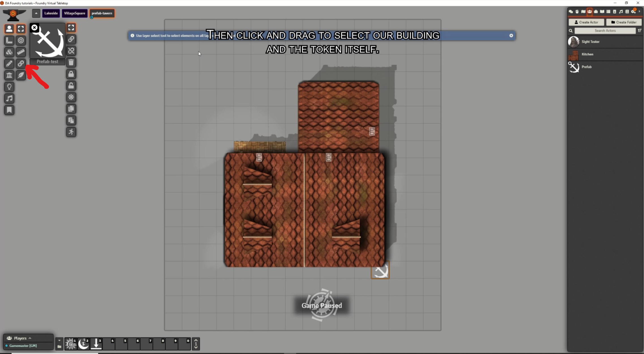Open the Journal Notes bookmark tool
Image resolution: width=644 pixels, height=354 pixels.
coord(9,110)
